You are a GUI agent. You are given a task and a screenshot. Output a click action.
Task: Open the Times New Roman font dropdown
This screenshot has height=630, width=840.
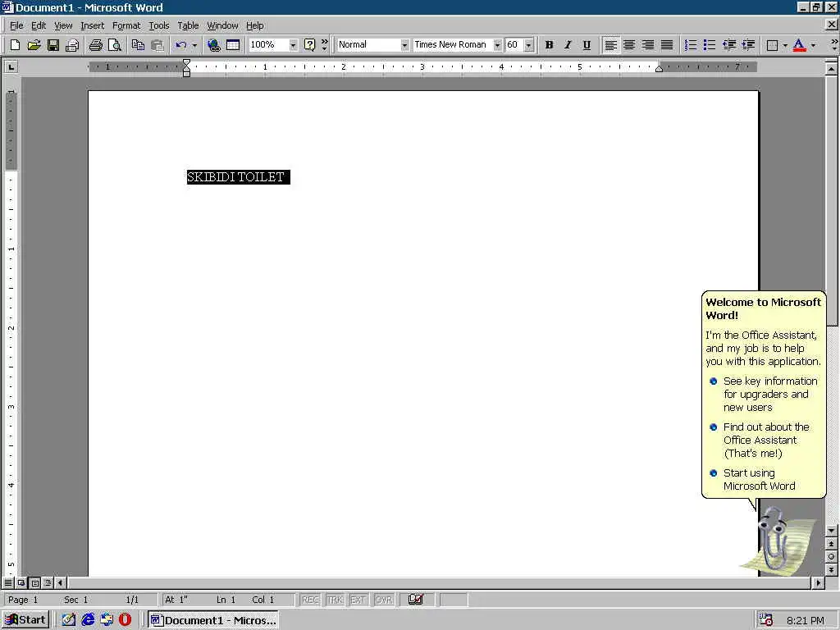click(x=497, y=45)
